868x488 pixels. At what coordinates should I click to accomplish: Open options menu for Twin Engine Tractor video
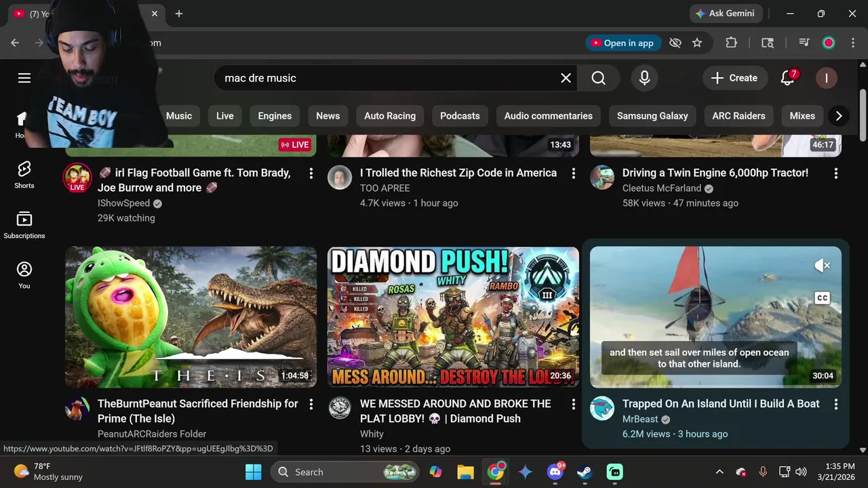(835, 174)
